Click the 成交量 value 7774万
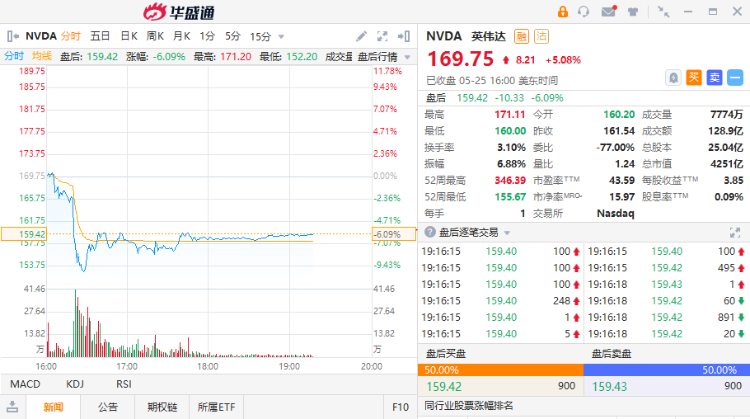This screenshot has width=750, height=419. (727, 114)
